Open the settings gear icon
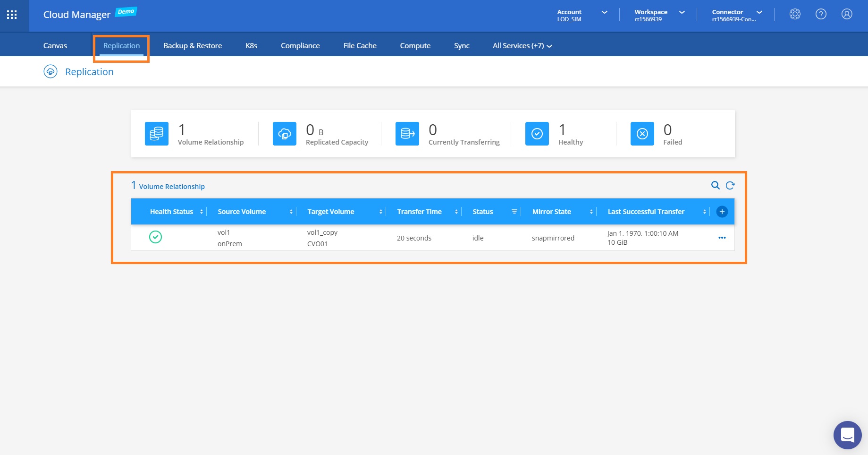The height and width of the screenshot is (455, 868). click(795, 14)
